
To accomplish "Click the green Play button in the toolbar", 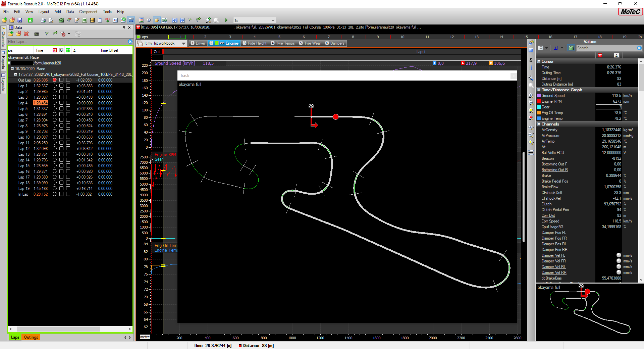I will click(x=226, y=20).
